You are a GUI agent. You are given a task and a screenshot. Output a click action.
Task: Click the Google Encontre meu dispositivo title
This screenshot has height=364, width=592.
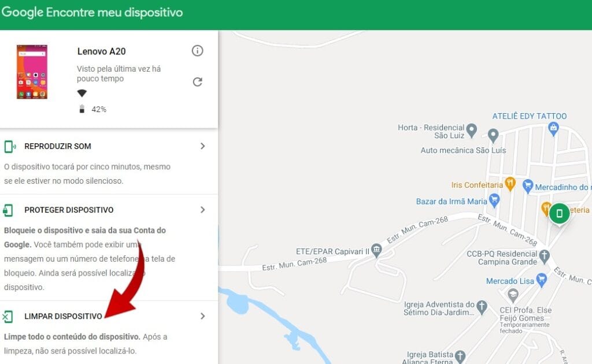coord(92,13)
